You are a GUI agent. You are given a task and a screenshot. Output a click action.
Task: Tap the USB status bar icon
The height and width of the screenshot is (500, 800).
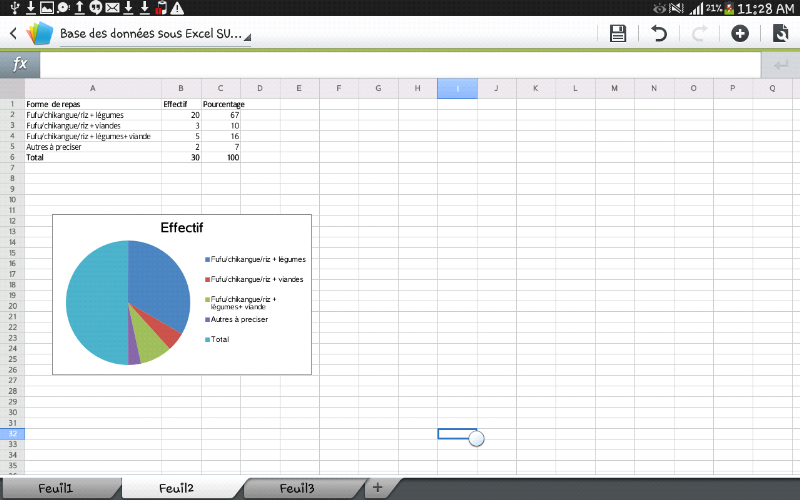tap(14, 8)
